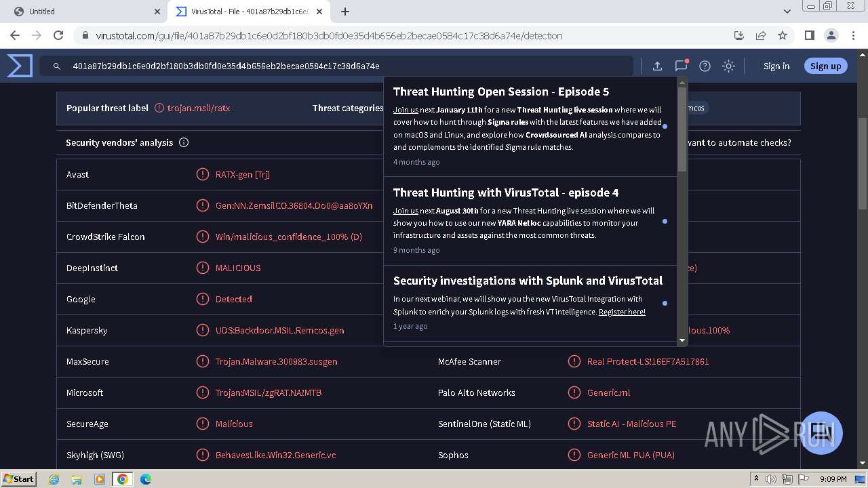
Task: Open the browser side panel icon
Action: click(809, 35)
